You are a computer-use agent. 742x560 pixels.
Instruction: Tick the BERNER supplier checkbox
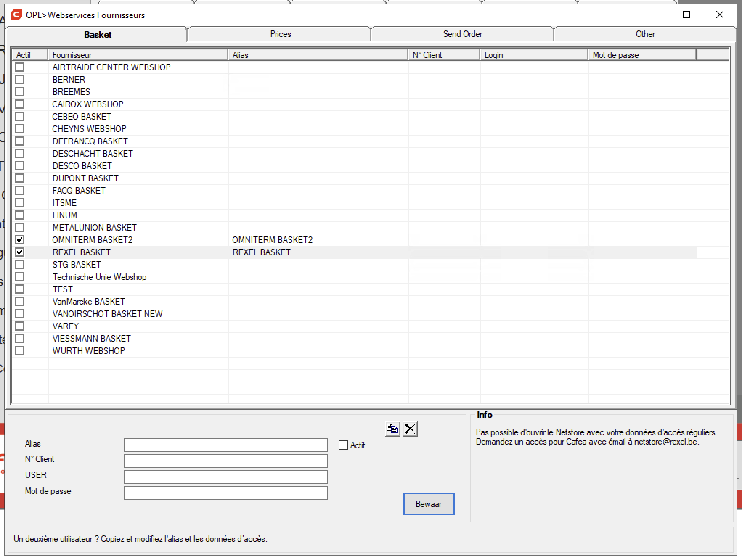20,79
